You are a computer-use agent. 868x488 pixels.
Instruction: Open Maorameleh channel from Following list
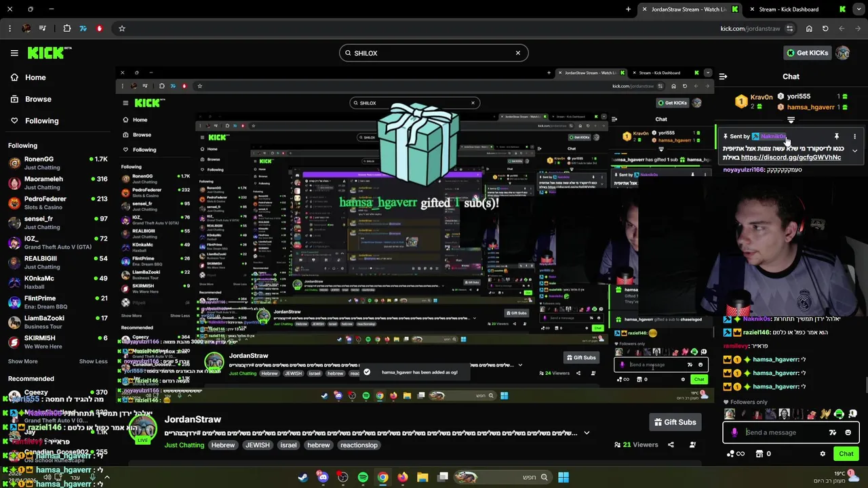[x=58, y=183]
